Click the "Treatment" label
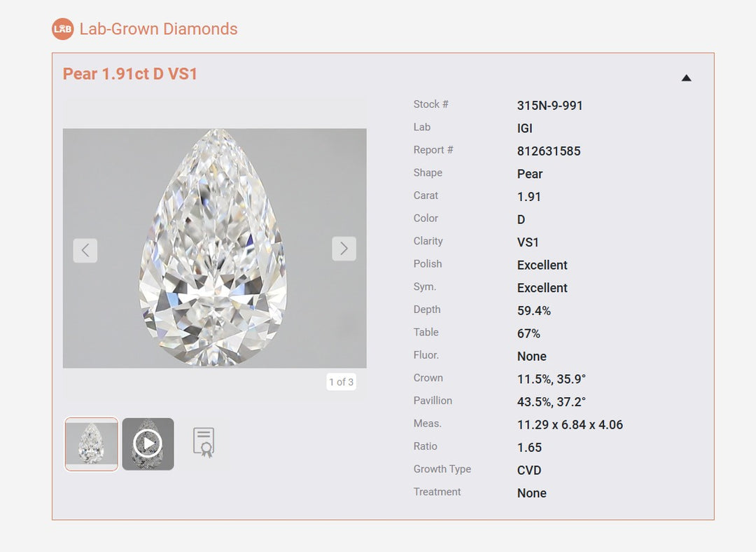 tap(437, 492)
